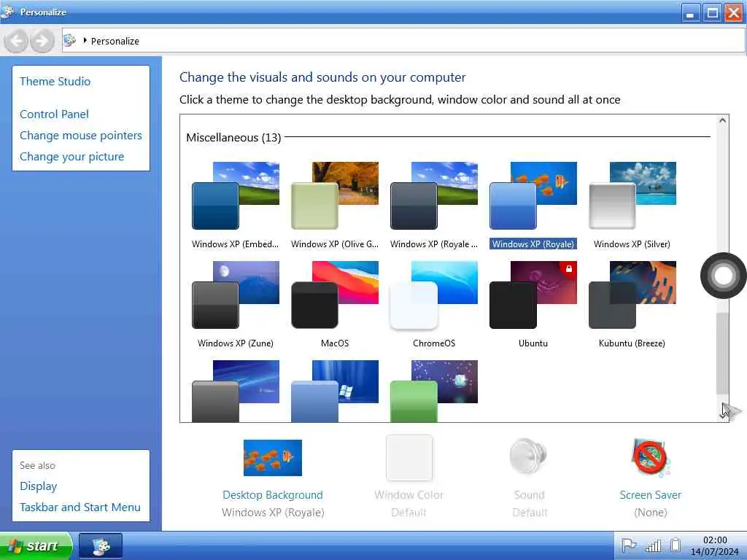The image size is (747, 560).
Task: Click the Screen Saver link text
Action: (650, 495)
